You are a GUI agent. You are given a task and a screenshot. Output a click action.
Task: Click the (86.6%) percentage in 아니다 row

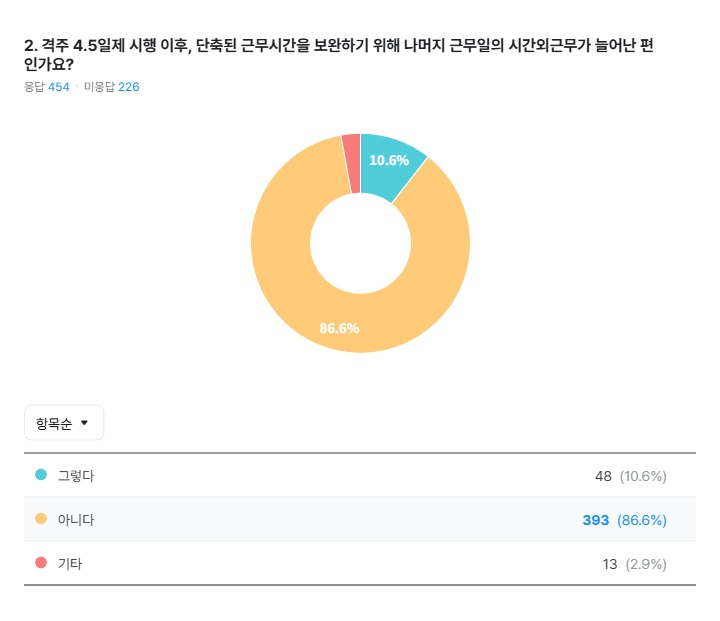coord(642,520)
